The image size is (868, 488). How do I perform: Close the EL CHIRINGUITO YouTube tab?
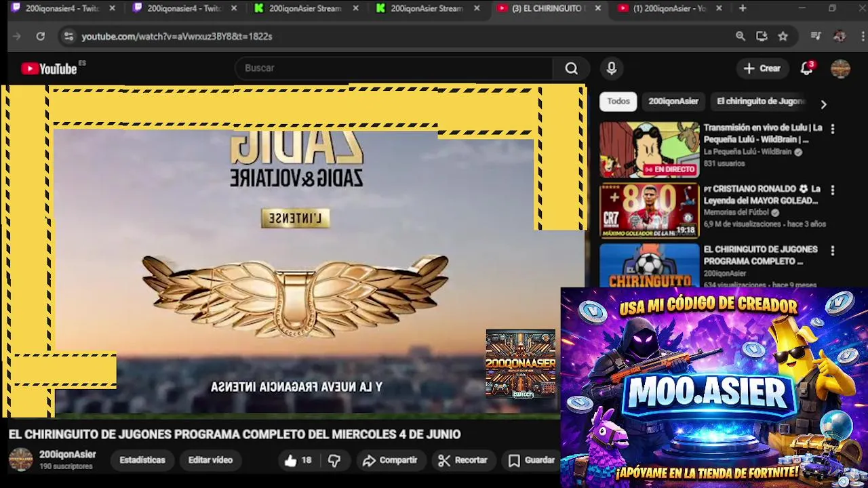(597, 9)
